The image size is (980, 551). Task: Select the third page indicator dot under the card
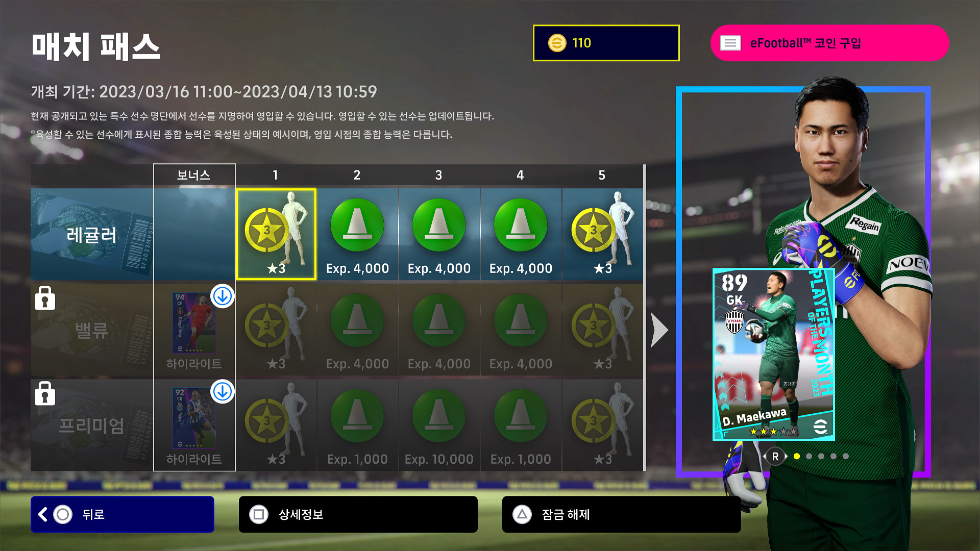(821, 456)
